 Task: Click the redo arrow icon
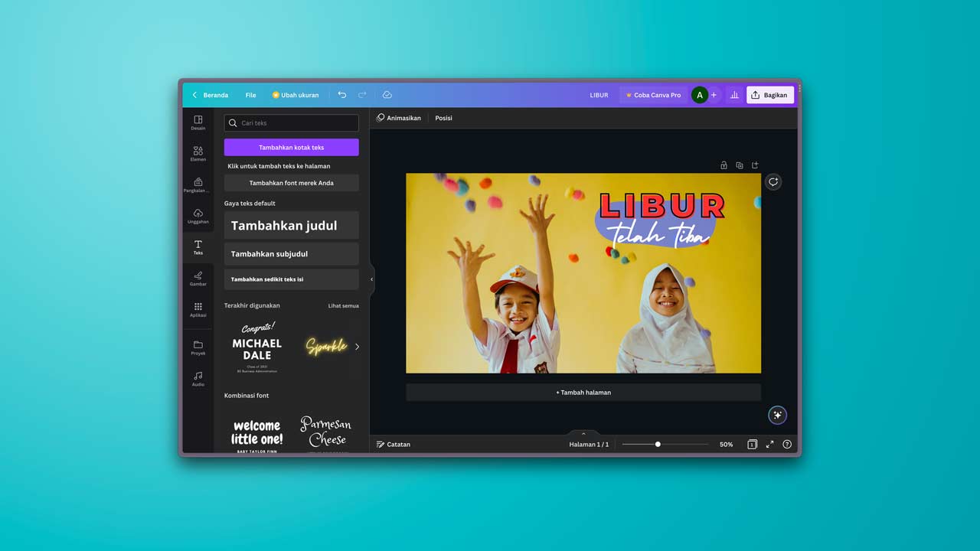(x=362, y=95)
